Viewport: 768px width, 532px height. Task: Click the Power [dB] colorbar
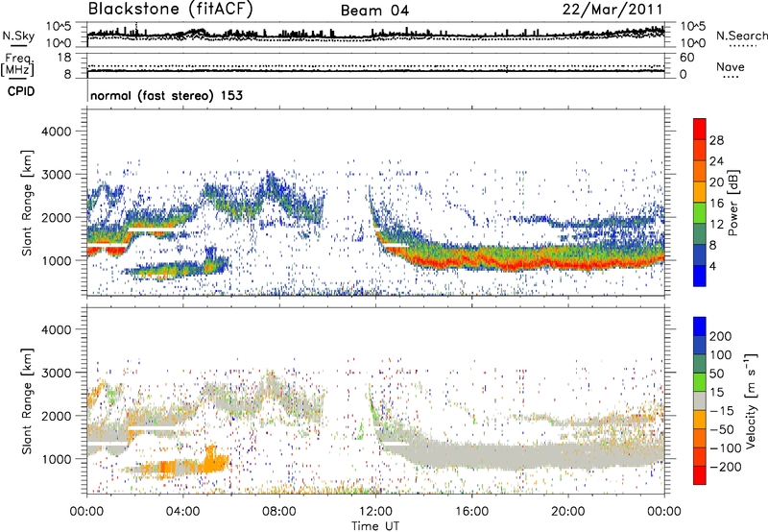[700, 202]
